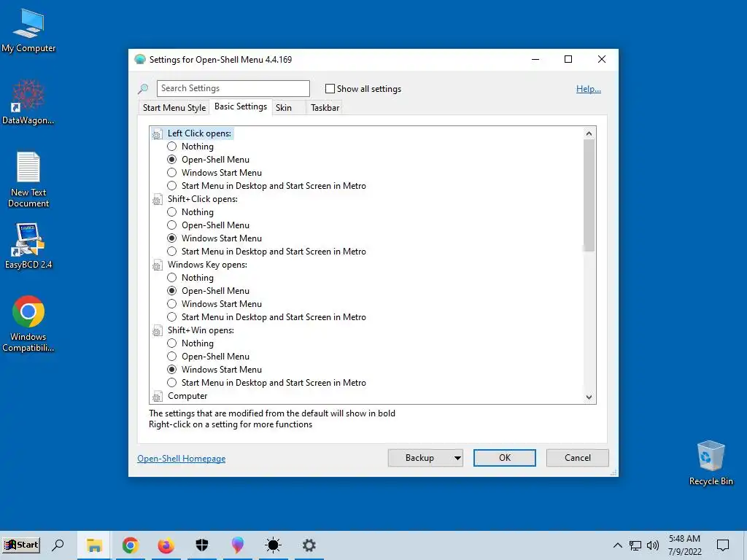Open network status tray icon
Image resolution: width=747 pixels, height=560 pixels.
pyautogui.click(x=635, y=545)
